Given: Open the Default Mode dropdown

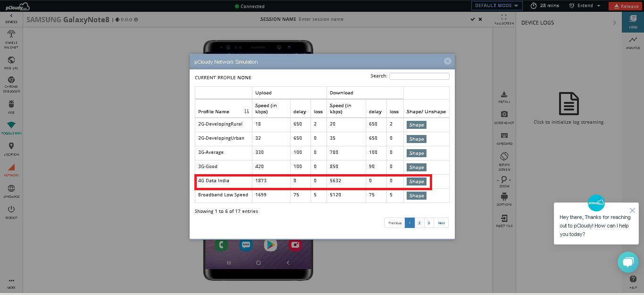Looking at the screenshot, I should pos(497,6).
